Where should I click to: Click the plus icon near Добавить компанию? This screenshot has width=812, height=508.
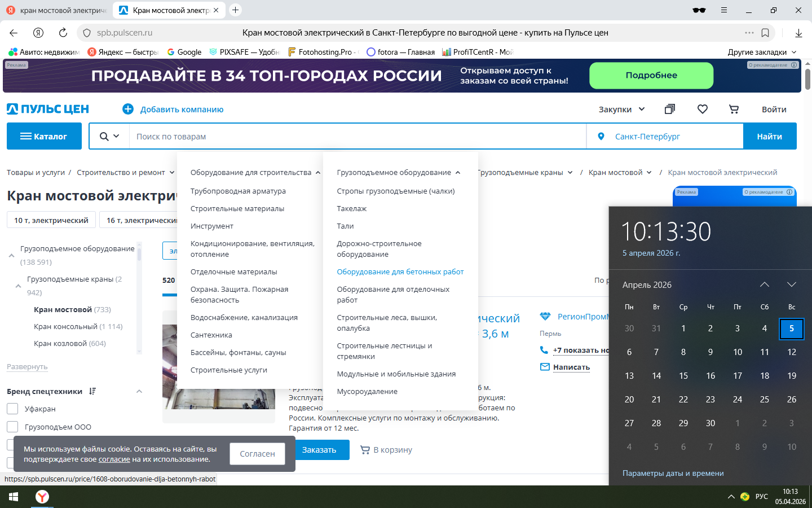[128, 109]
